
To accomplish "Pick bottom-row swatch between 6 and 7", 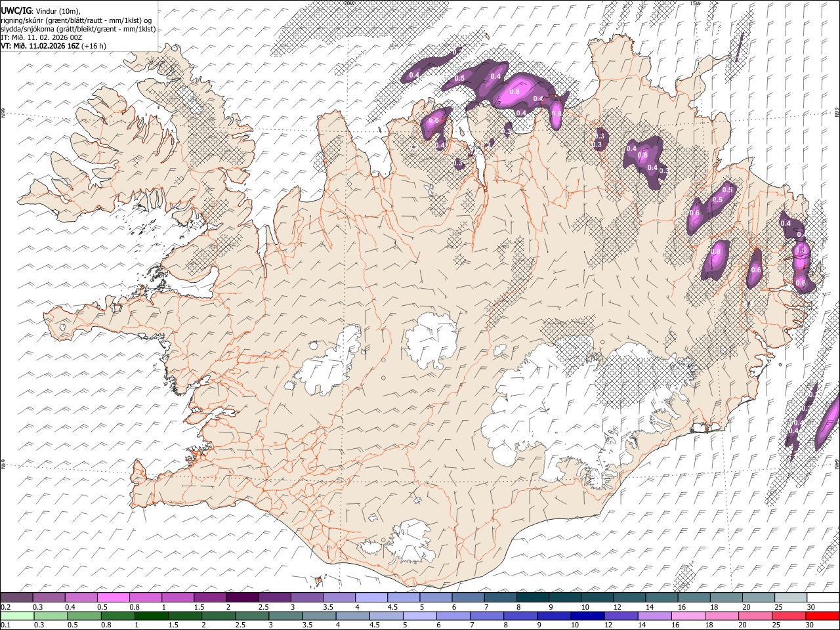I will point(453,616).
